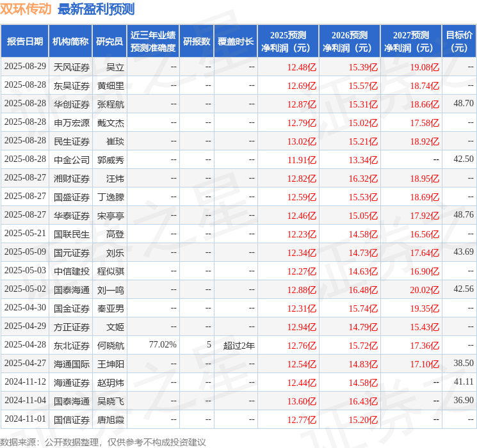Image resolution: width=477 pixels, height=448 pixels.
Task: Select the 民生证券 institution cell
Action: click(x=72, y=141)
